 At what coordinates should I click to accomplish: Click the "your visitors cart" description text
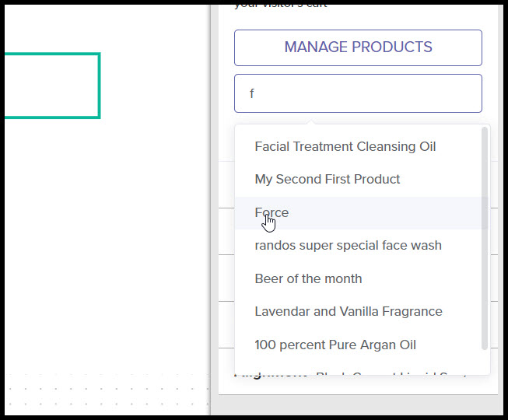coord(280,5)
